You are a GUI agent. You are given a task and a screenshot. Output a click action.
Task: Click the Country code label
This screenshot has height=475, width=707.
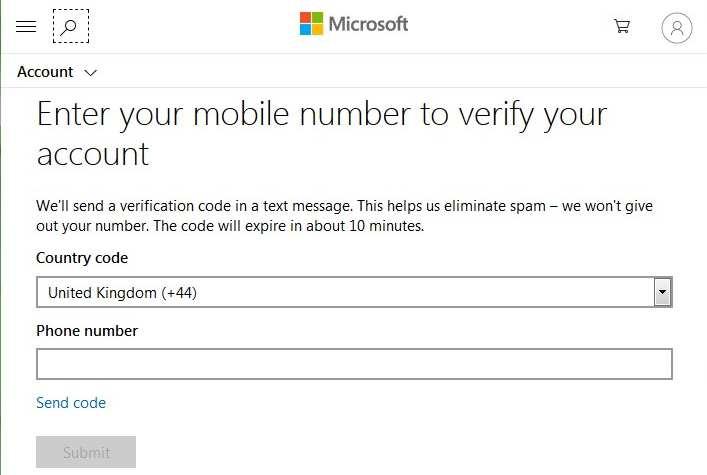pyautogui.click(x=82, y=258)
